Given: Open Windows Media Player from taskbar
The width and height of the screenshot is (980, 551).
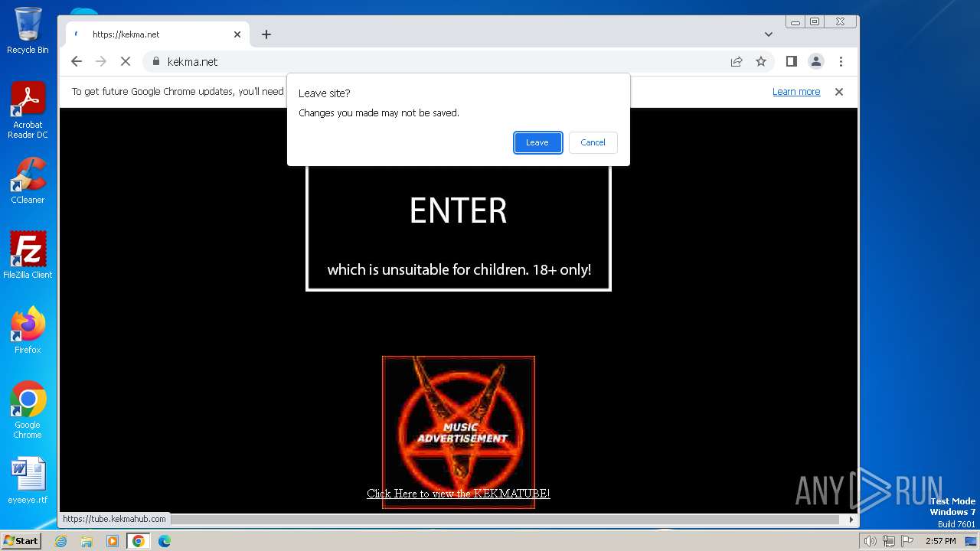Looking at the screenshot, I should pyautogui.click(x=113, y=541).
